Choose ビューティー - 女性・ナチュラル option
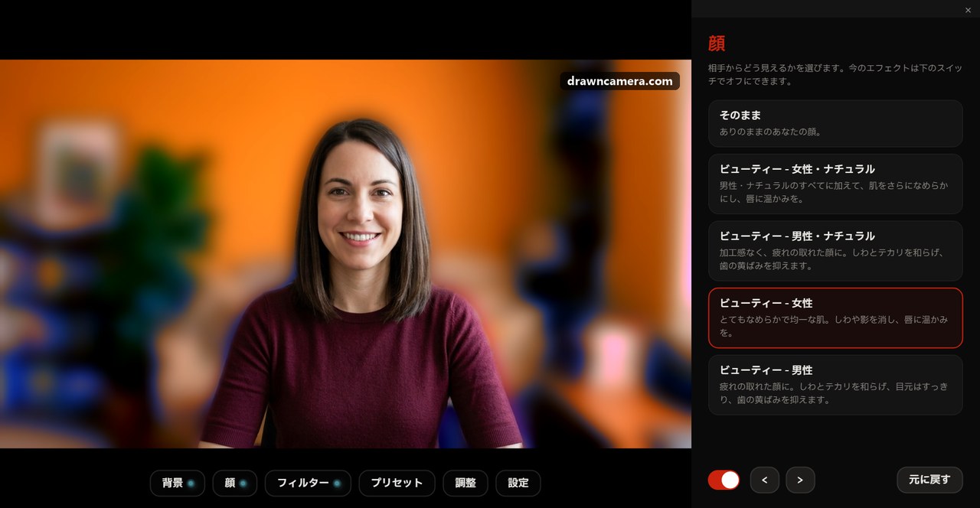The height and width of the screenshot is (508, 980). click(835, 184)
